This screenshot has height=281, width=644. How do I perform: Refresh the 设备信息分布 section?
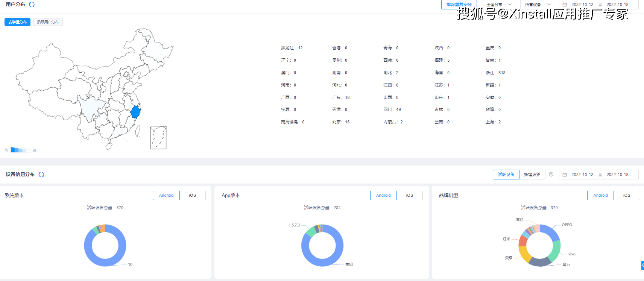point(41,175)
